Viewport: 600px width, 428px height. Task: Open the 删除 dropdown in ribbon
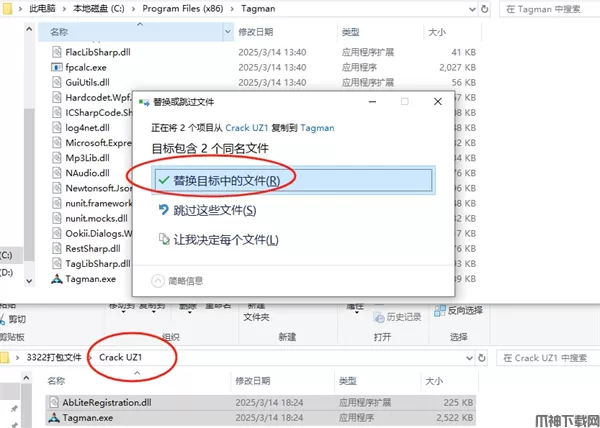pyautogui.click(x=189, y=312)
